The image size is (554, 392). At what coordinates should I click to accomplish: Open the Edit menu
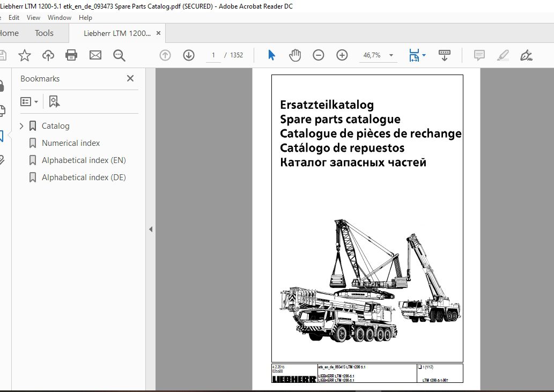tap(14, 18)
